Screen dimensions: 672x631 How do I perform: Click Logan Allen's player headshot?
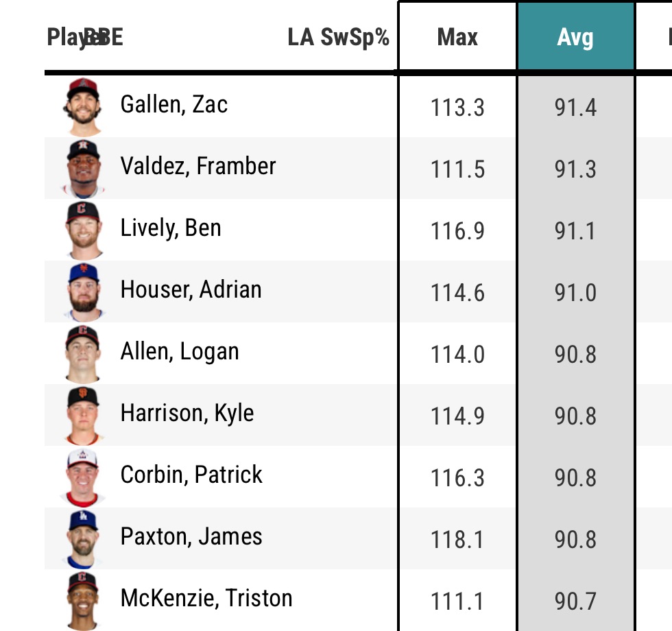(x=84, y=353)
